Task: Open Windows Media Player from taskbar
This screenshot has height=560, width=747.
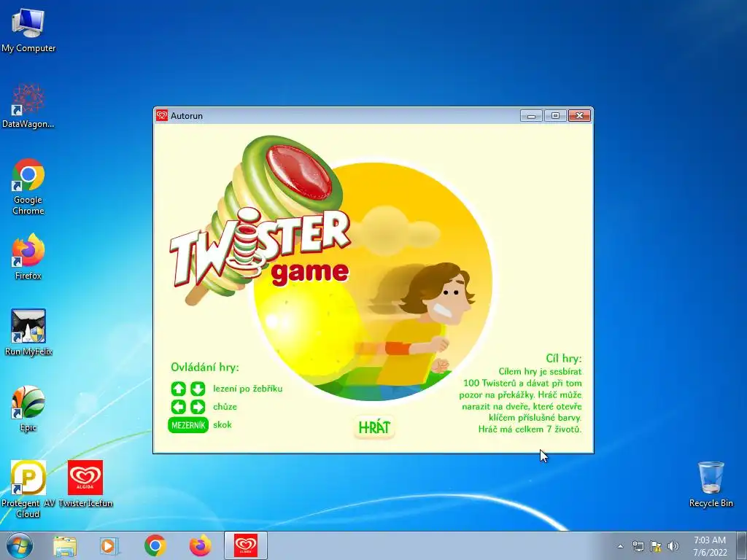Action: point(109,545)
